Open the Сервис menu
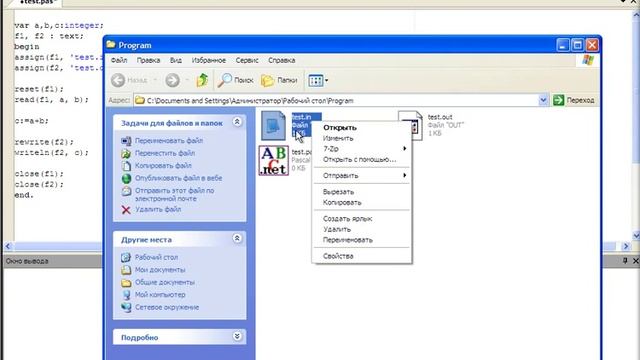 tap(247, 60)
